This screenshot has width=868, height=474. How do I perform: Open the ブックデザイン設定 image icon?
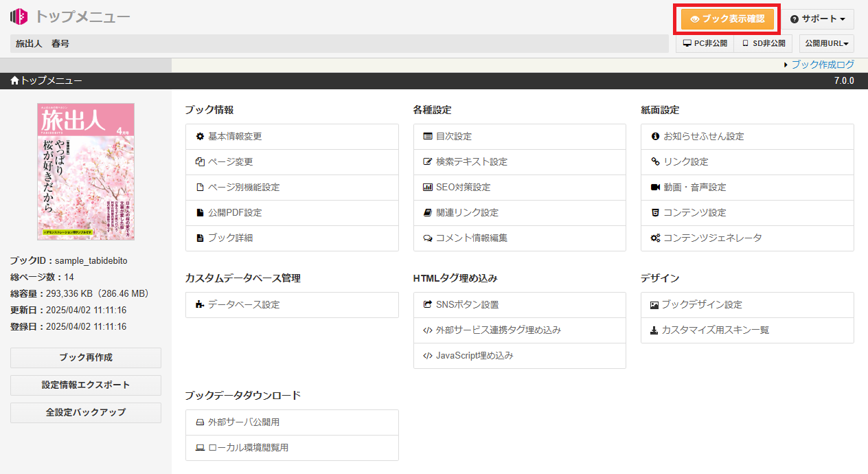click(654, 304)
